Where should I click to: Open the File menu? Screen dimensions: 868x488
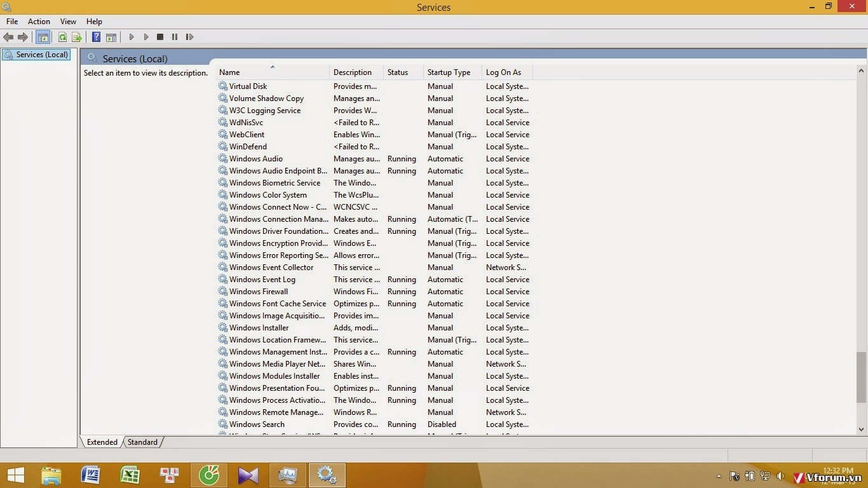click(x=12, y=21)
